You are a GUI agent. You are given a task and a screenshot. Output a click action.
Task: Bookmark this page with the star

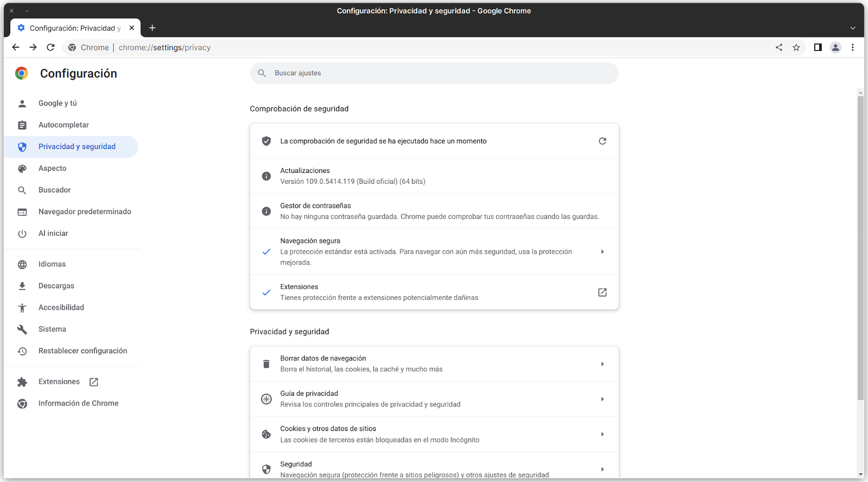[796, 48]
